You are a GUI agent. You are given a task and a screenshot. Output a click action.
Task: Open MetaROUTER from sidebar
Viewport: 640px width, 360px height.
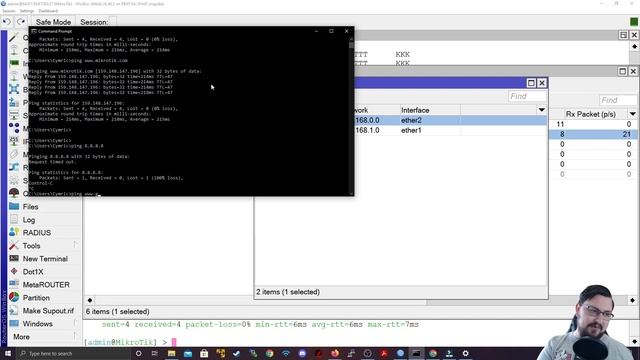click(x=46, y=285)
